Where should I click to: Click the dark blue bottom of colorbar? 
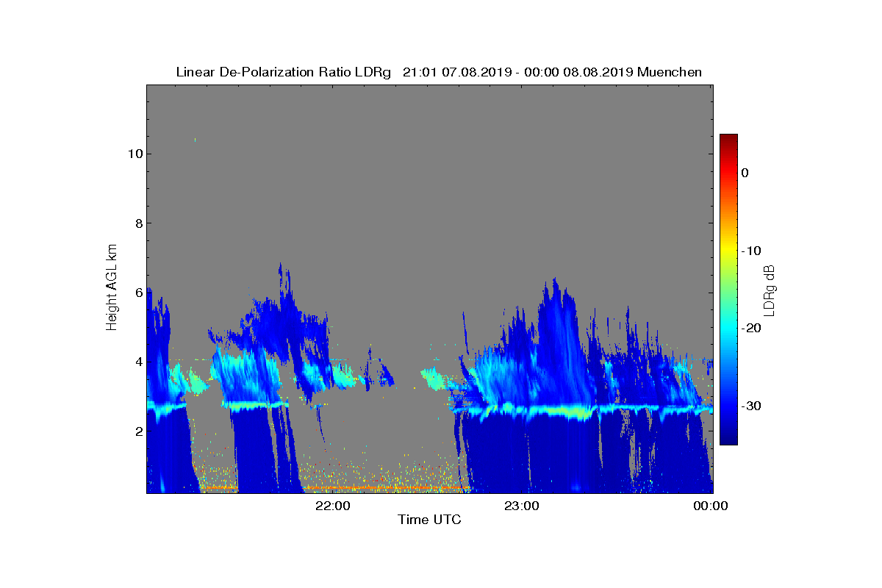point(728,441)
